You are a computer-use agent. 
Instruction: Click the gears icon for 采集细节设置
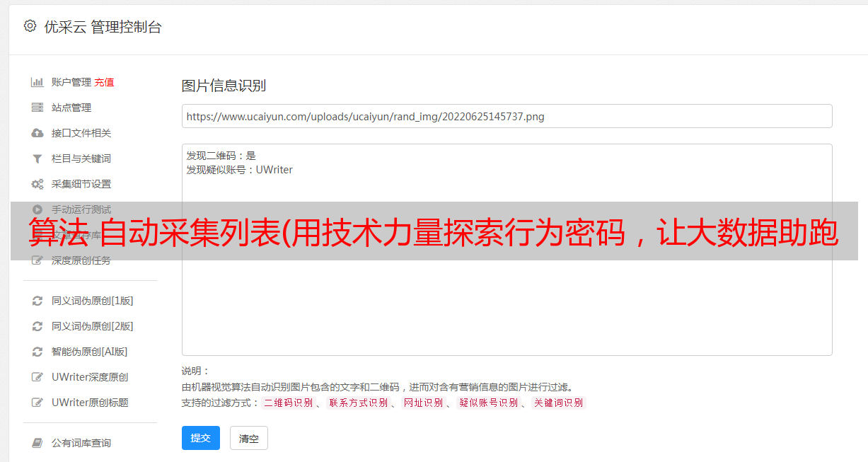point(37,184)
